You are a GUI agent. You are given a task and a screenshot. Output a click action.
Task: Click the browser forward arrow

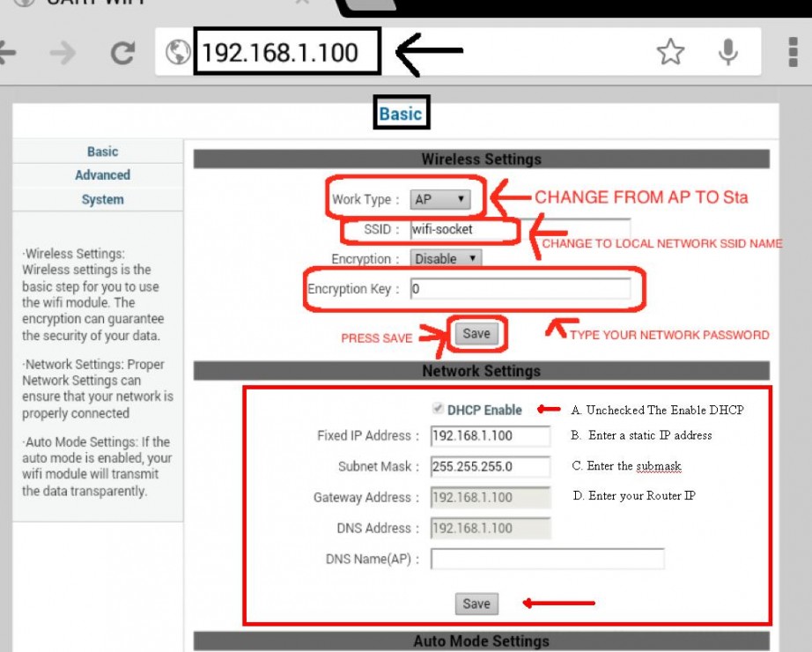point(62,53)
